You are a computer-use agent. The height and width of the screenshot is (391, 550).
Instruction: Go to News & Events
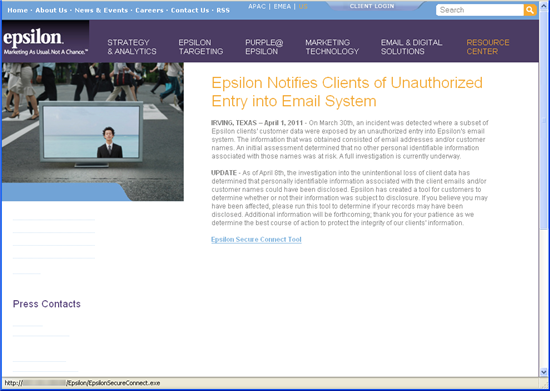coord(101,10)
